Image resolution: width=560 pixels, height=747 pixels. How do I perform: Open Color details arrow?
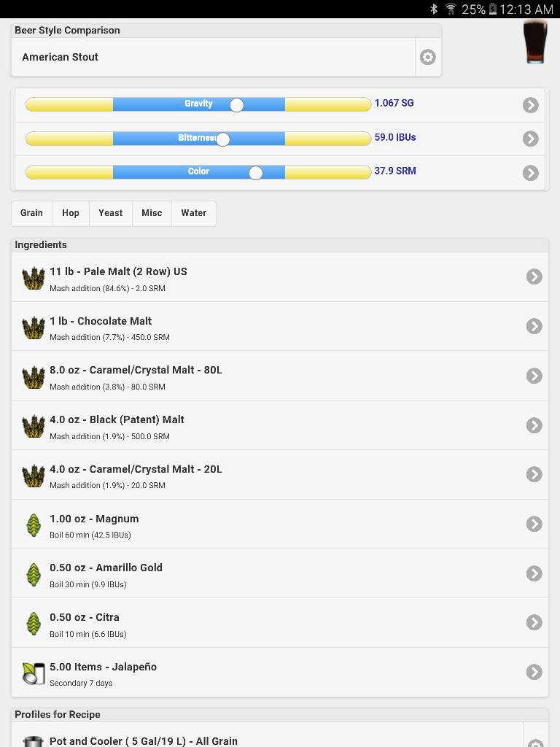[x=531, y=172]
